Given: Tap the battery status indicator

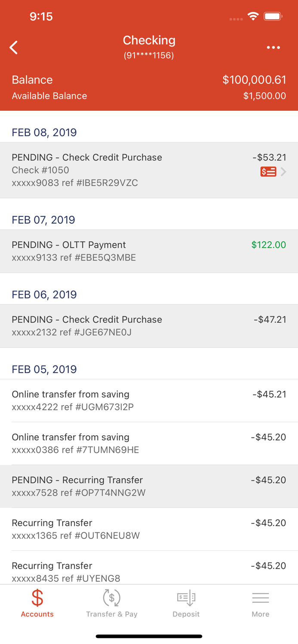Looking at the screenshot, I should 273,16.
